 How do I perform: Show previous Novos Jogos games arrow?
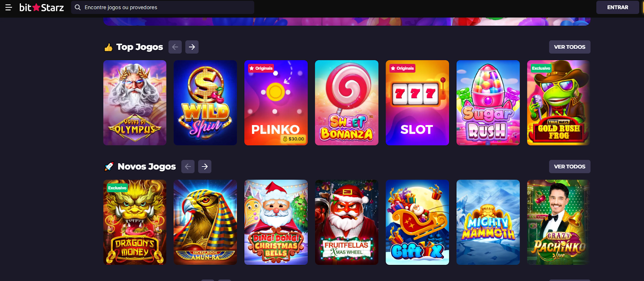click(x=188, y=167)
